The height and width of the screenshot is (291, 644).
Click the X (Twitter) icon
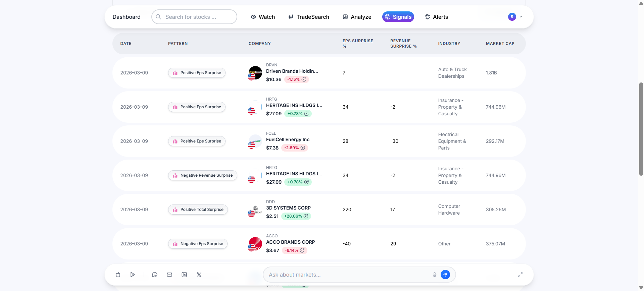point(199,275)
